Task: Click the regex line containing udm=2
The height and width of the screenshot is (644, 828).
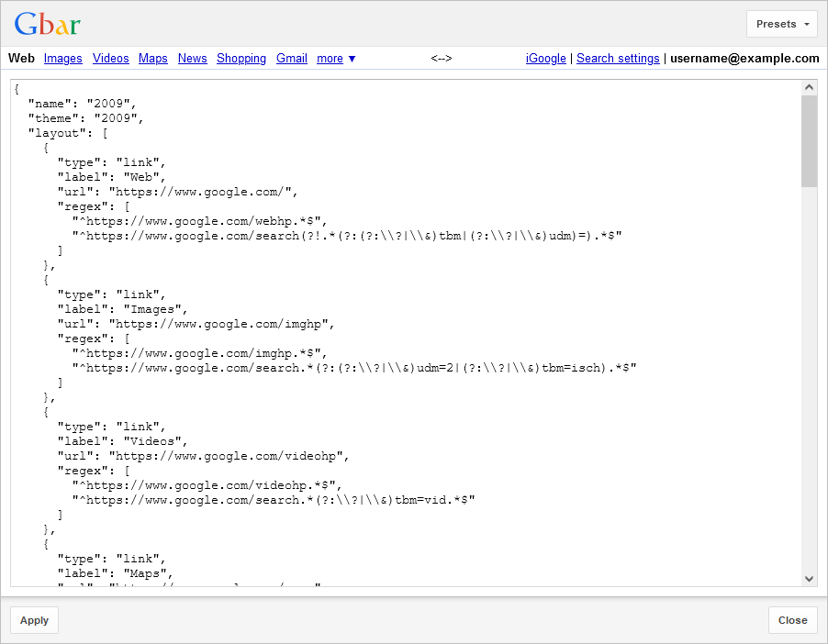Action: [354, 368]
